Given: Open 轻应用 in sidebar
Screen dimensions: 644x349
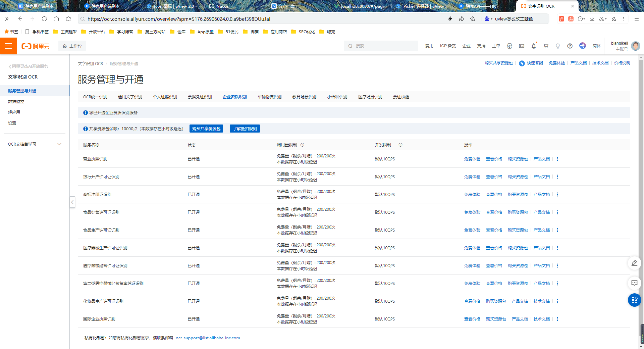Looking at the screenshot, I should pos(14,112).
